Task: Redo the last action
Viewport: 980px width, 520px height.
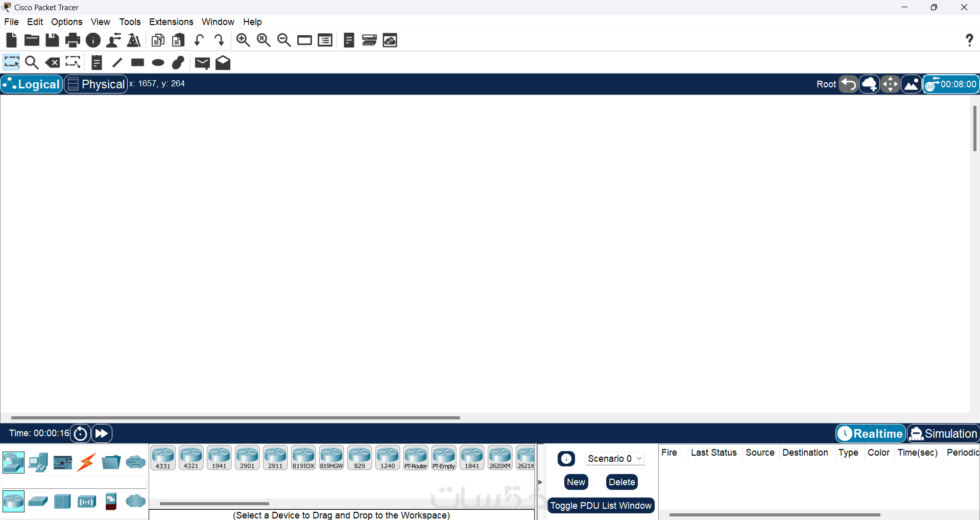Action: tap(219, 40)
